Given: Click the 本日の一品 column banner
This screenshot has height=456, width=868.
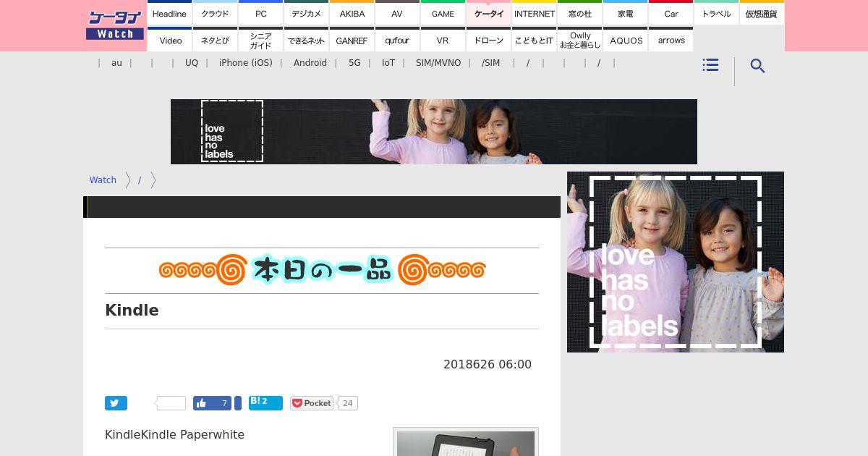Looking at the screenshot, I should pyautogui.click(x=322, y=271).
